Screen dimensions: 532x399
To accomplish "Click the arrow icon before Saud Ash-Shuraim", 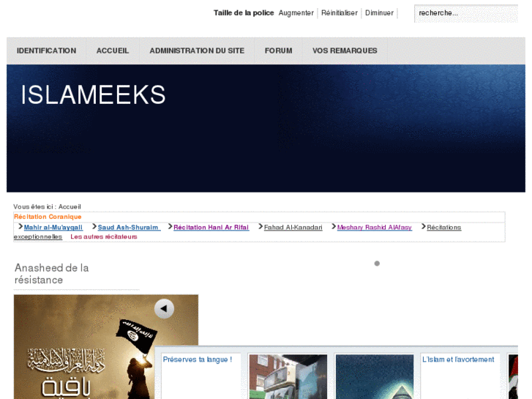I will (x=94, y=226).
